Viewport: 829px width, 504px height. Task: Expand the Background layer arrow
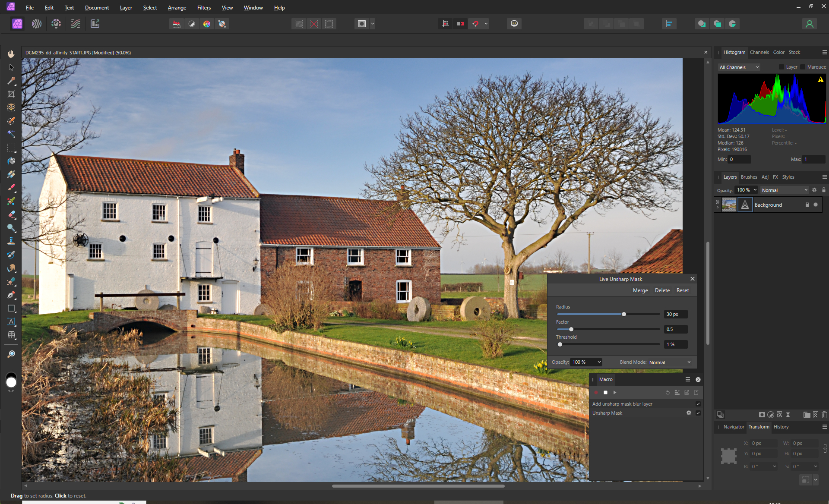[x=718, y=207]
